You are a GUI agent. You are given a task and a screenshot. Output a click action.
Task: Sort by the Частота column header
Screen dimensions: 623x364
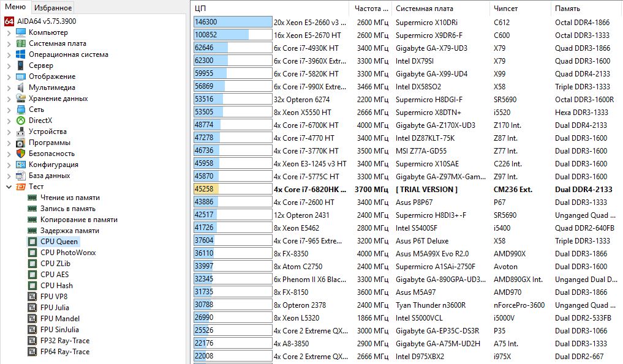[370, 9]
